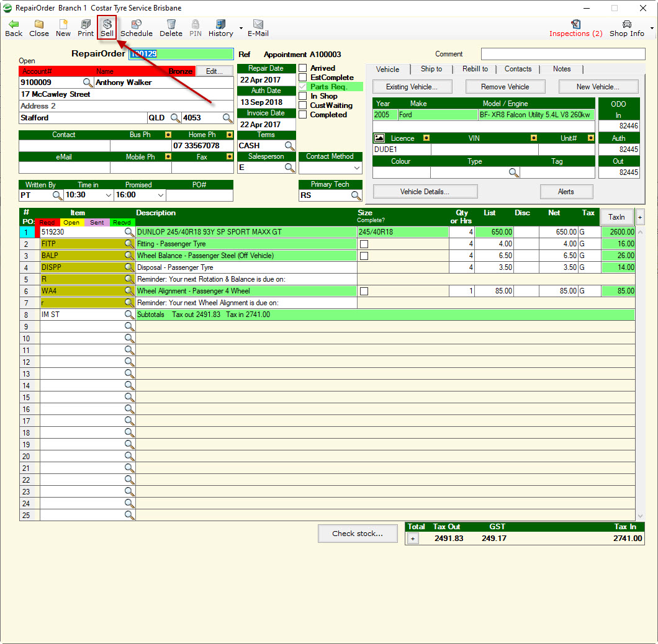The width and height of the screenshot is (658, 644).
Task: Click the Edit... customer button
Action: point(214,71)
